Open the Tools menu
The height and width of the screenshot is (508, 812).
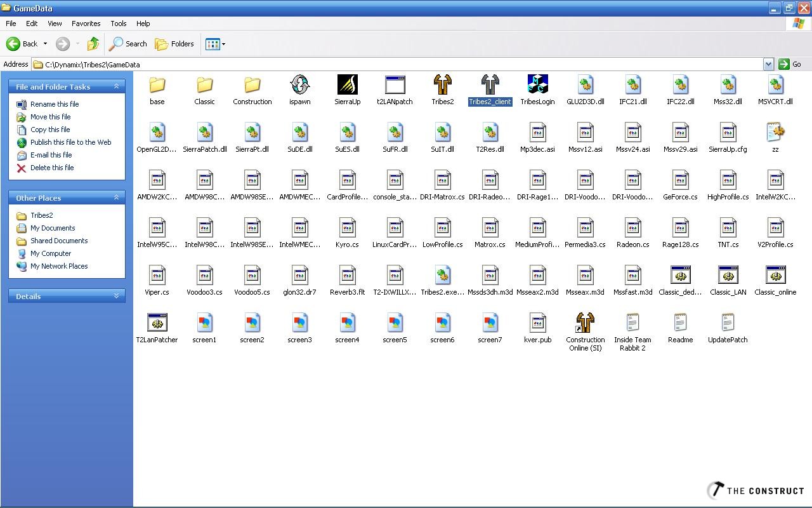click(119, 23)
